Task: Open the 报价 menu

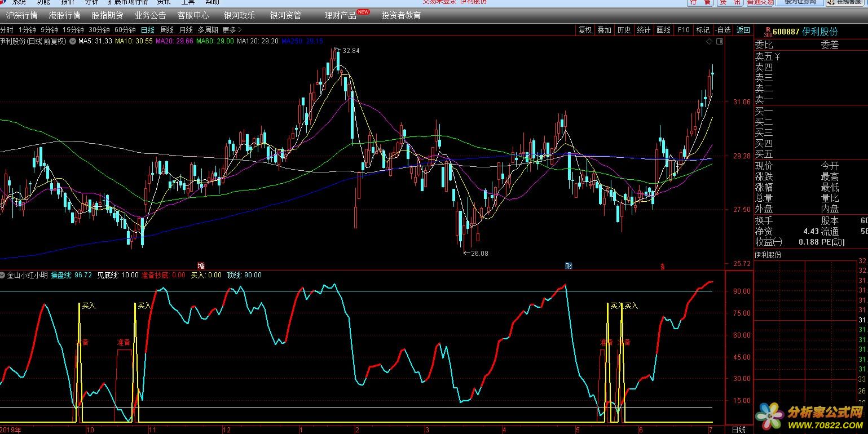Action: coord(67,2)
